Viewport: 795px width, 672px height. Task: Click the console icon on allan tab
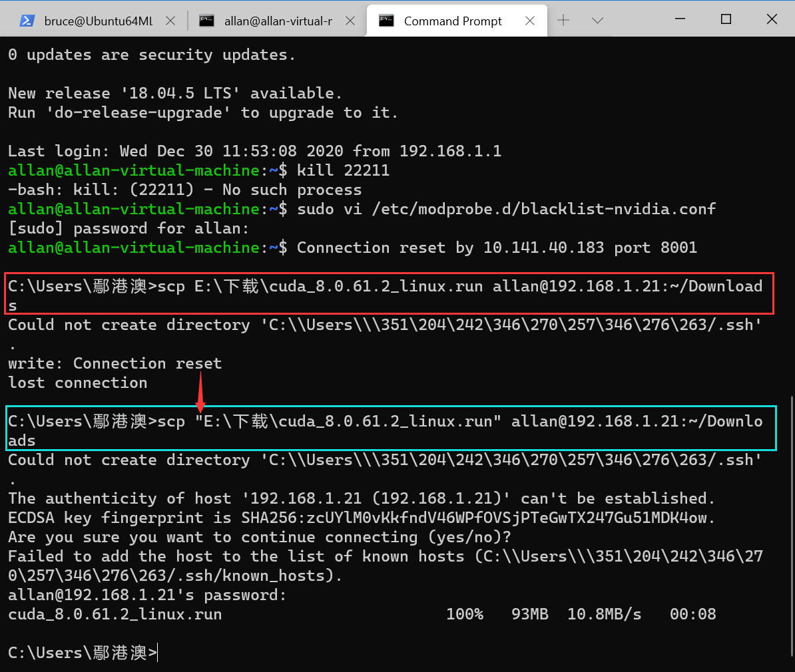[x=206, y=21]
